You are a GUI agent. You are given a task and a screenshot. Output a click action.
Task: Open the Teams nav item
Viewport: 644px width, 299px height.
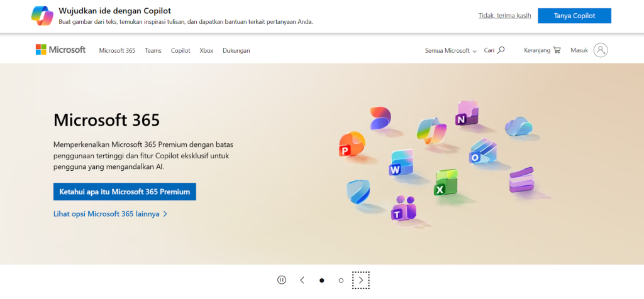(153, 51)
